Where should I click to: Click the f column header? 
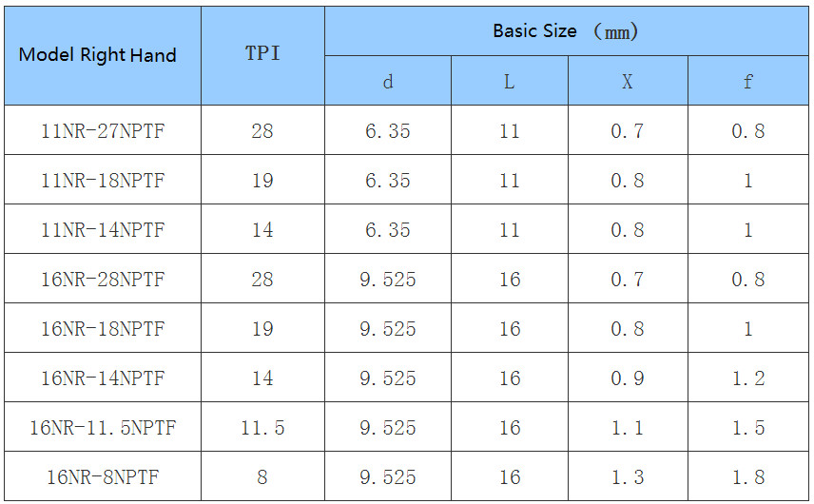point(748,81)
